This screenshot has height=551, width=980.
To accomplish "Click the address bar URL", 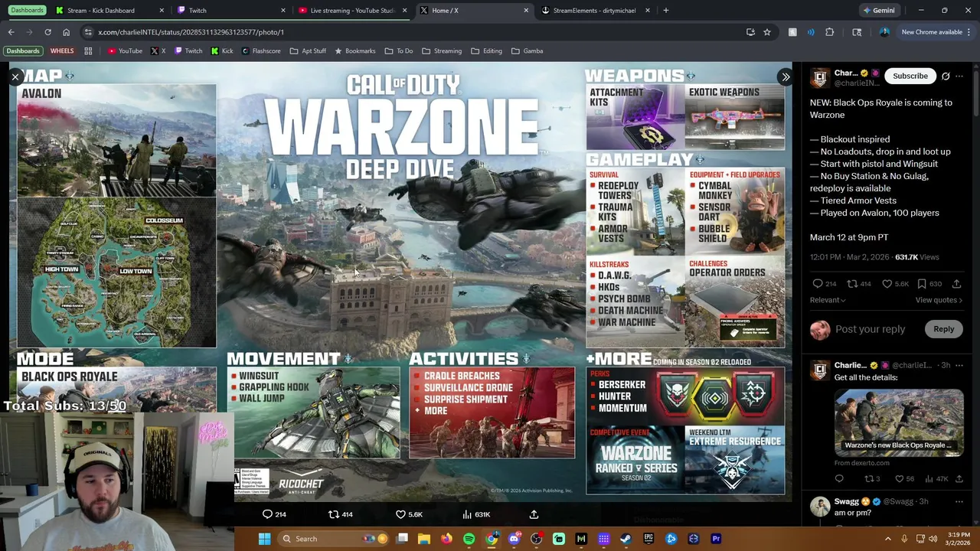I will tap(191, 32).
